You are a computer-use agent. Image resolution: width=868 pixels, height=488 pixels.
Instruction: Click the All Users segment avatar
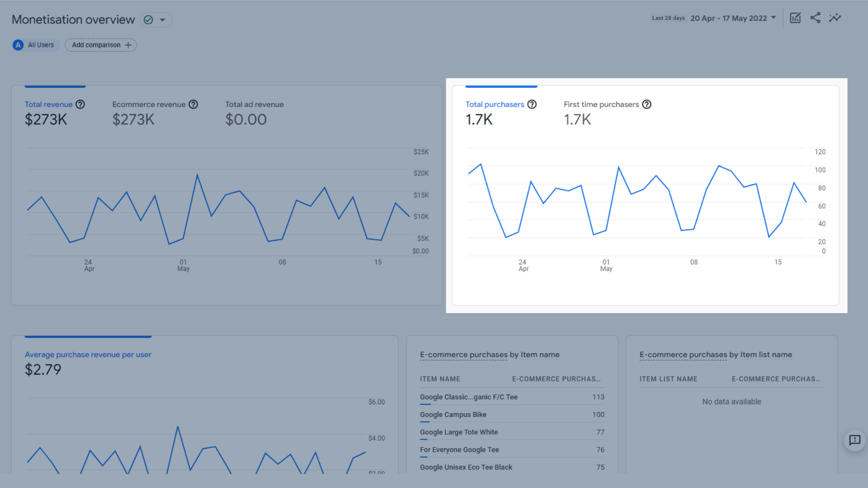tap(18, 45)
